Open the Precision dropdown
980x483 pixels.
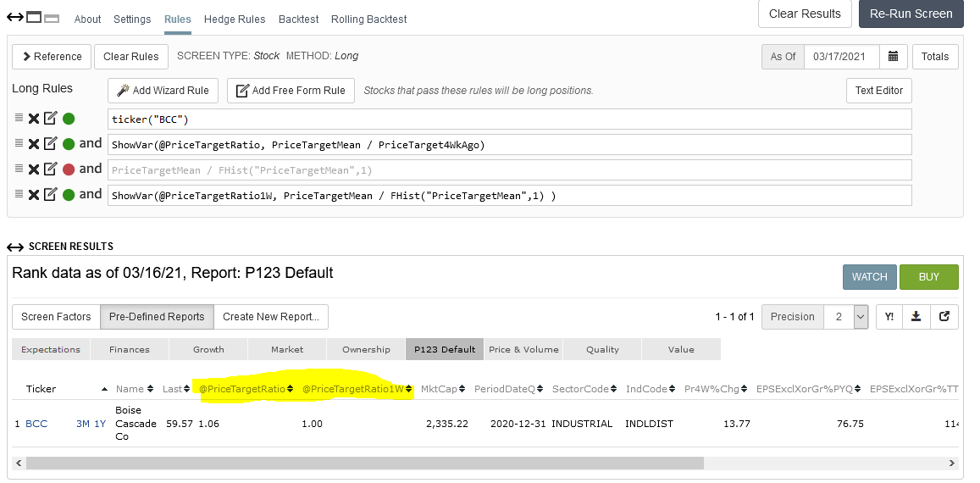[x=848, y=317]
